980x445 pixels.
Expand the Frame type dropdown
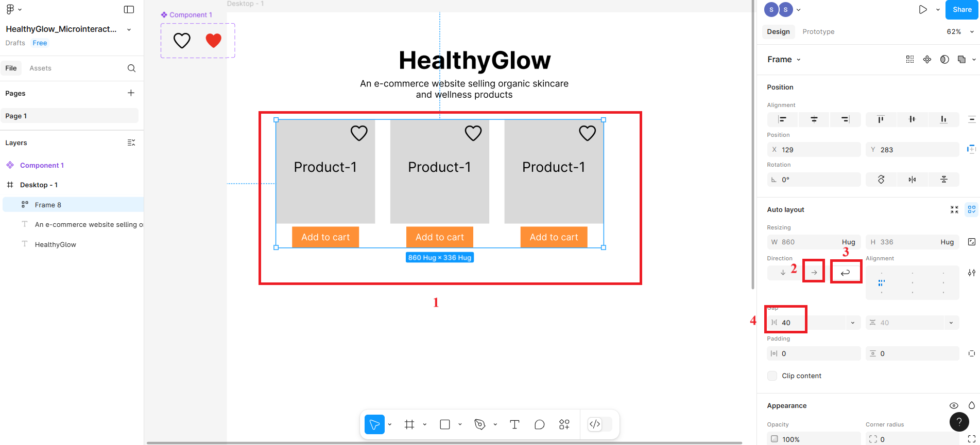coord(784,60)
